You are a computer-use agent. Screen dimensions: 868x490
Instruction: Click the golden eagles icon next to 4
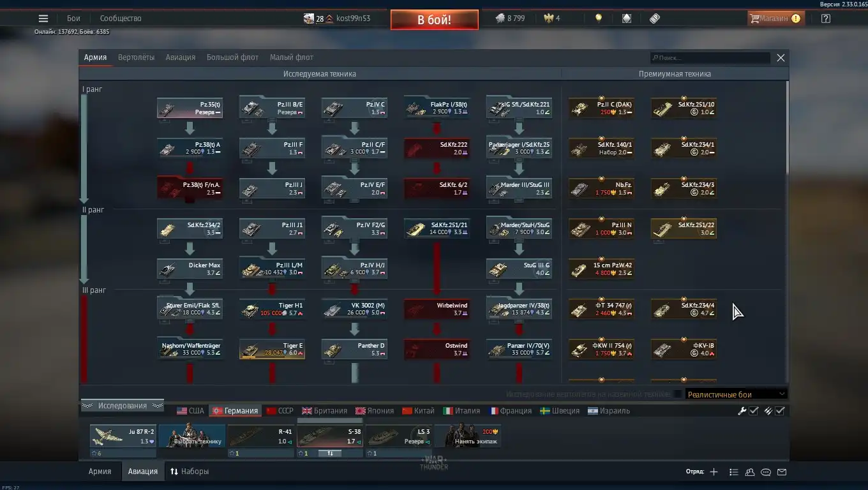point(548,19)
